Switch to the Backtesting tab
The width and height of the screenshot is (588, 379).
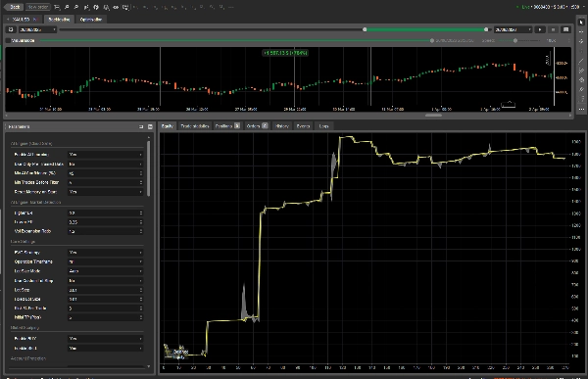click(59, 20)
